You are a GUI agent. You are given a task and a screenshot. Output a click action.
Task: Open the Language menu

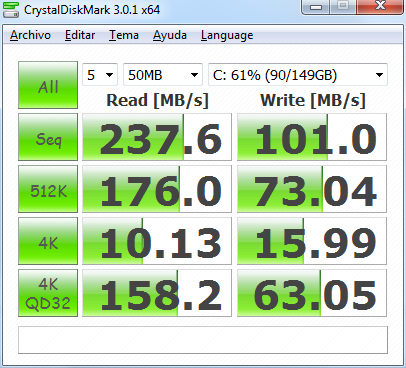click(x=227, y=35)
